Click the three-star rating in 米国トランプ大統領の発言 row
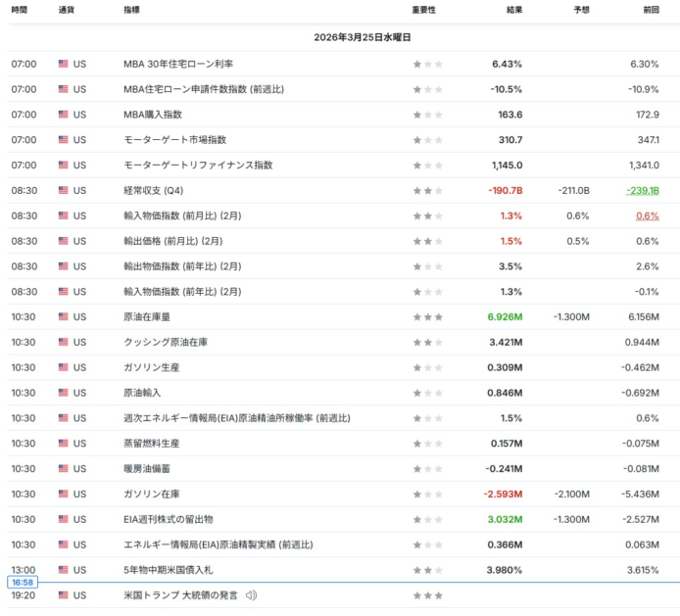The height and width of the screenshot is (616, 680). [x=427, y=595]
